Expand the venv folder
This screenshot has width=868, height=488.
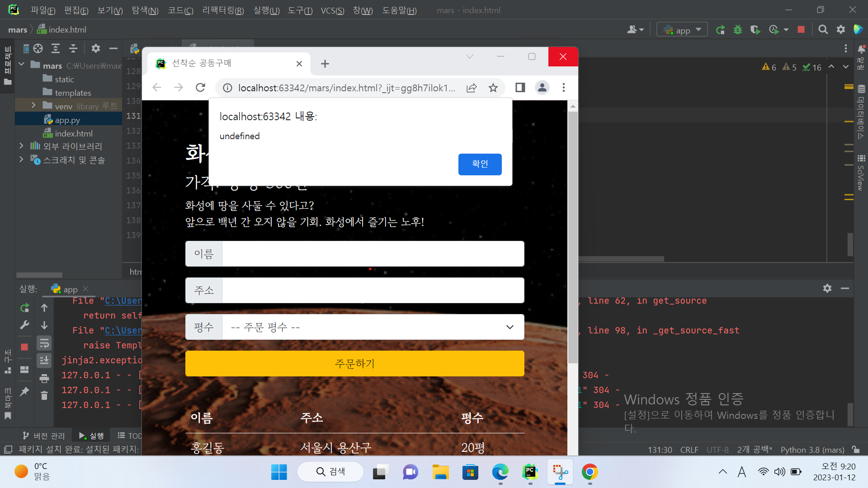click(33, 105)
